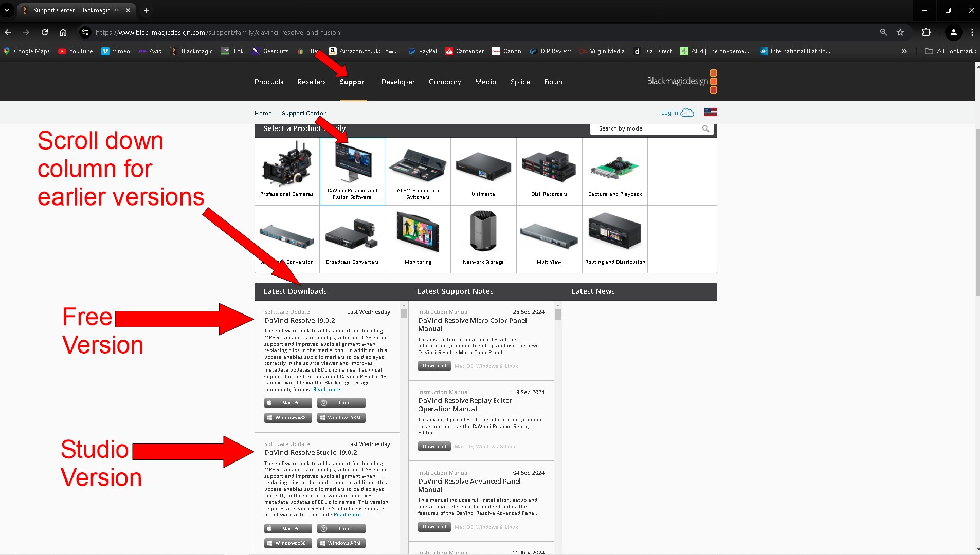Viewport: 980px width, 555px height.
Task: Open the Vimeo bookmark
Action: (x=116, y=51)
